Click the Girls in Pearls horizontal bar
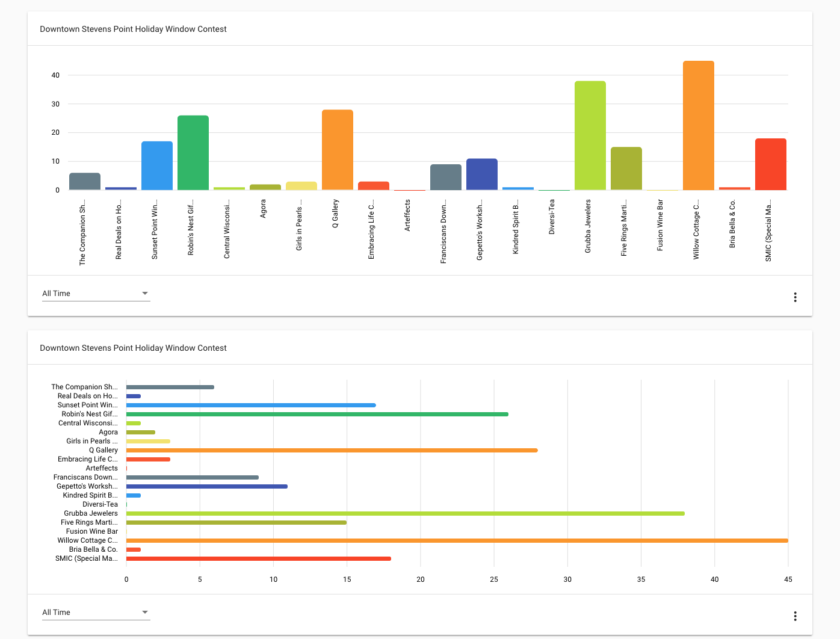The width and height of the screenshot is (840, 639). pos(148,441)
